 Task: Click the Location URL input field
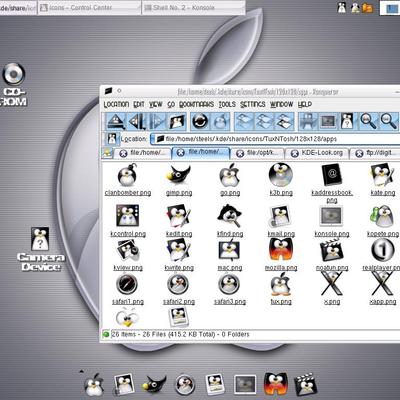[275, 139]
